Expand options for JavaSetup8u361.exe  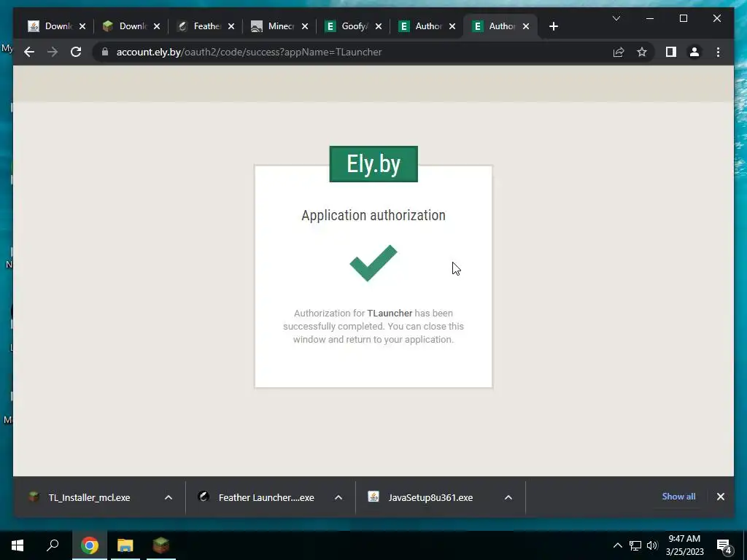point(508,497)
